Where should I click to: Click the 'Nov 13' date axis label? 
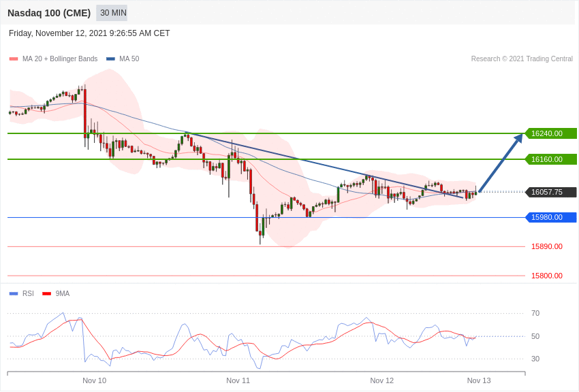click(x=479, y=380)
